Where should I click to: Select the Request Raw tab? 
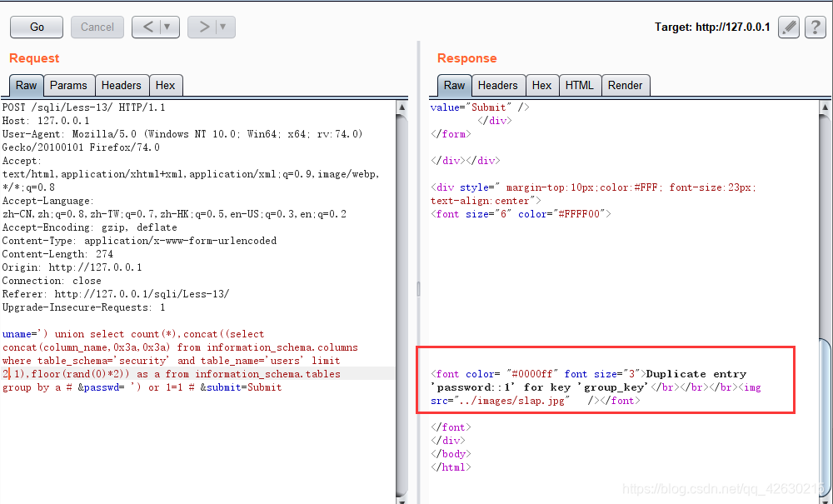(x=26, y=86)
